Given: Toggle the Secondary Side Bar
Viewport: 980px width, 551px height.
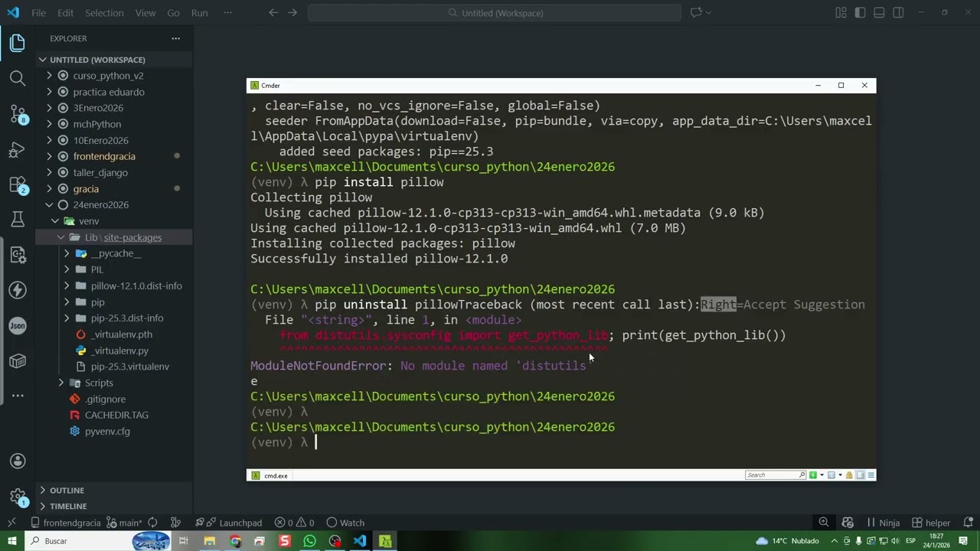Looking at the screenshot, I should point(899,13).
